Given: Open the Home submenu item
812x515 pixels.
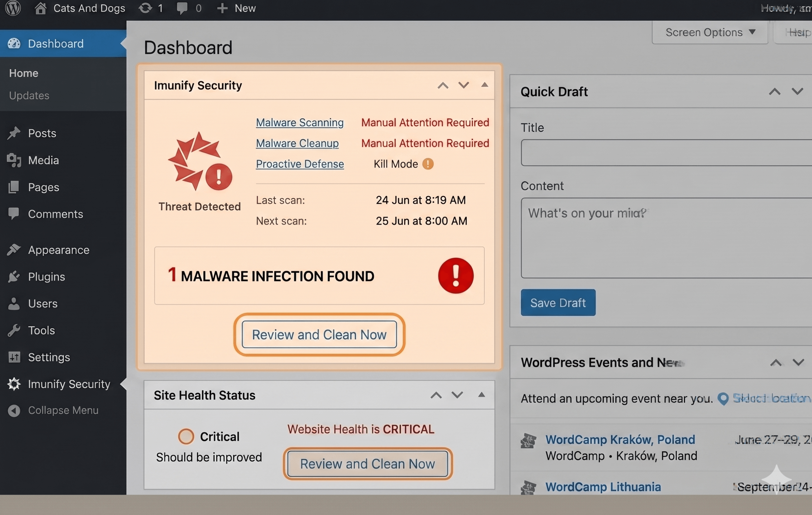Looking at the screenshot, I should tap(23, 73).
